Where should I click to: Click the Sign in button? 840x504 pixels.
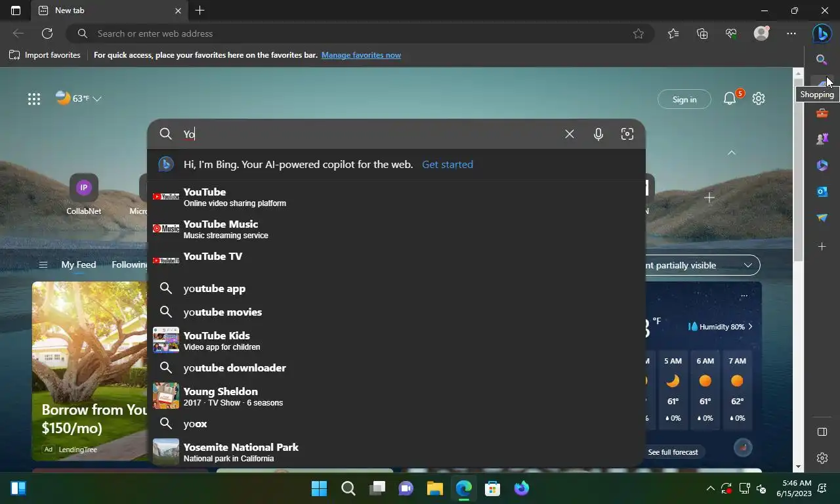pos(684,99)
